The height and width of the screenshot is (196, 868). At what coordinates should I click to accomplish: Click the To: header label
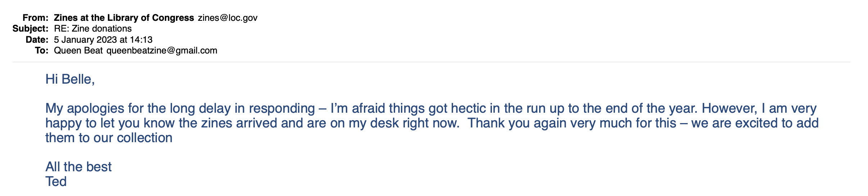(41, 51)
